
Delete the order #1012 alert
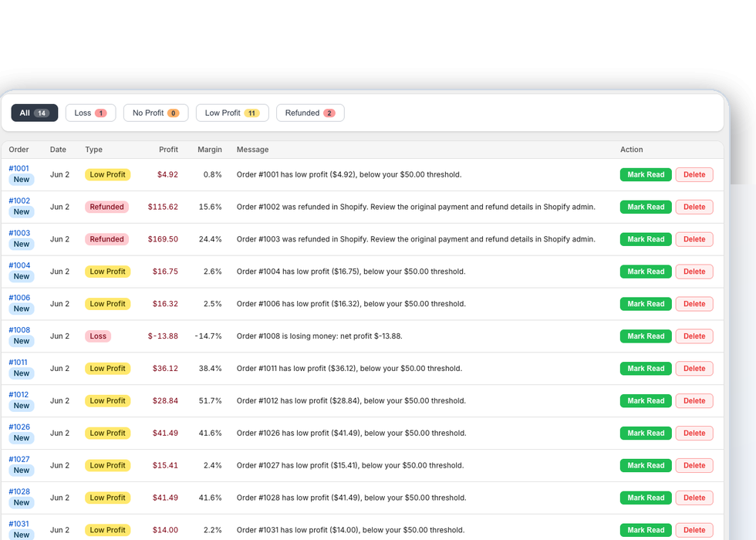(x=694, y=400)
